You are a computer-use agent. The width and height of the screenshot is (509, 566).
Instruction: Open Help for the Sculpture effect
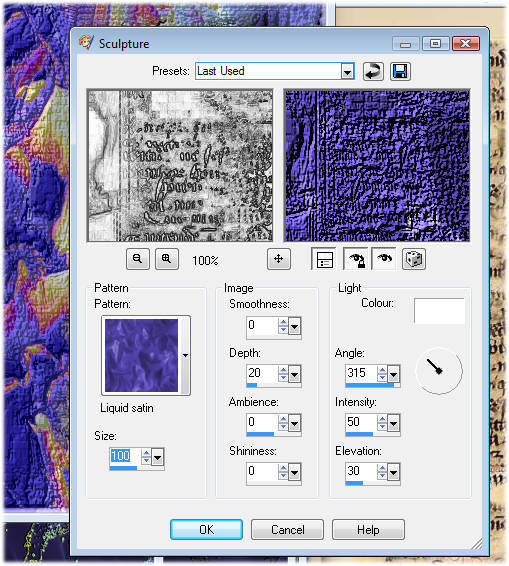[x=368, y=530]
